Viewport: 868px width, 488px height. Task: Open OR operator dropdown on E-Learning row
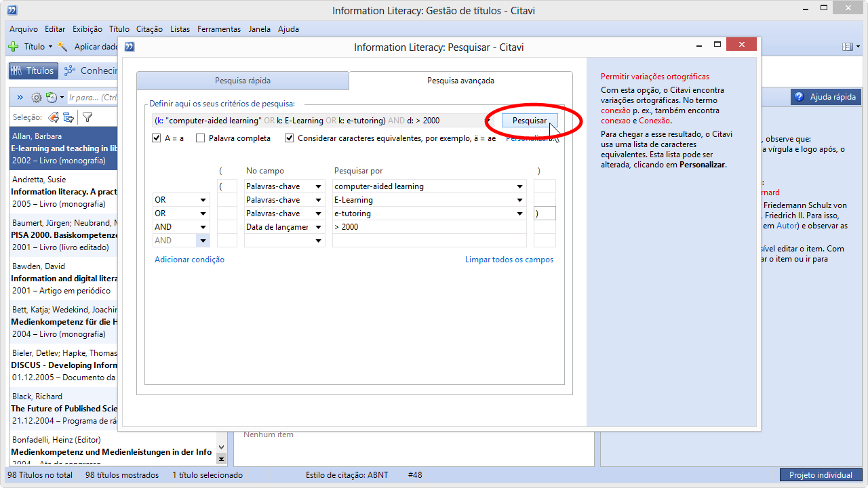(203, 200)
